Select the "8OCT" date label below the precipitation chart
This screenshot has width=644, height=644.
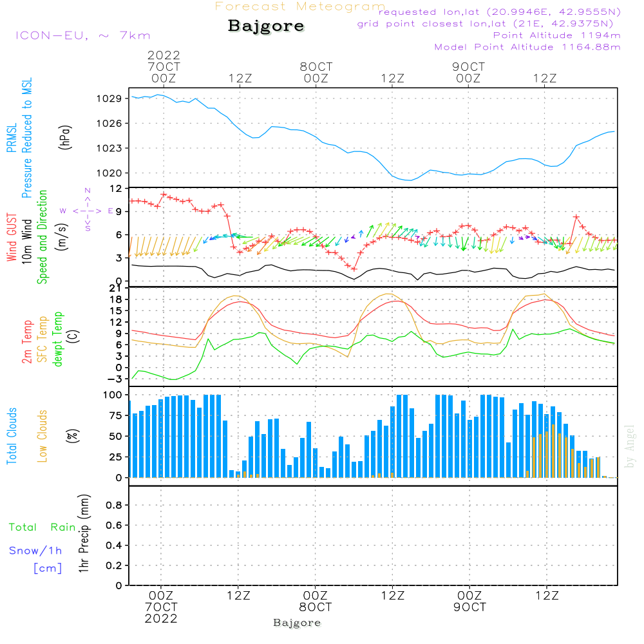point(315,607)
